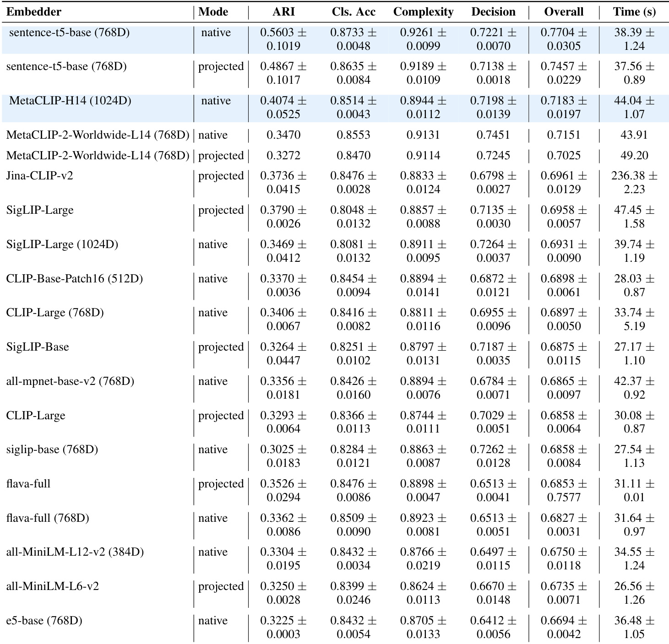The height and width of the screenshot is (644, 669).
Task: Click the Decision column header
Action: [493, 12]
